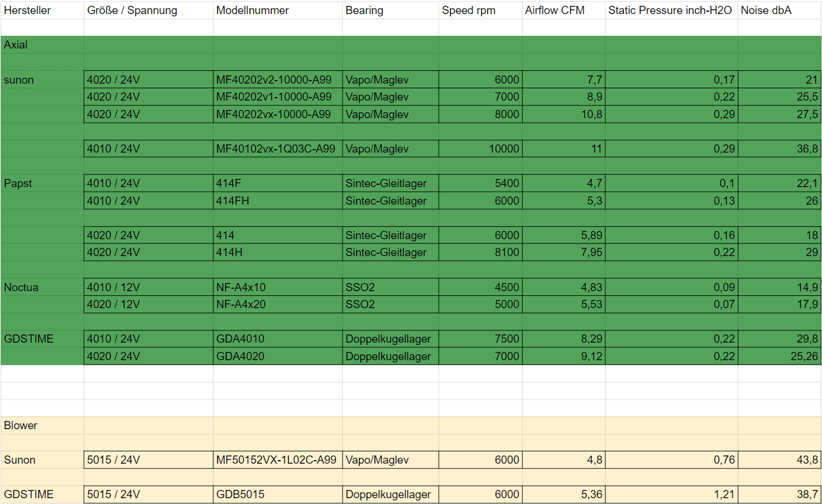Select the Airflow CFM header cell
822x504 pixels.
(x=564, y=11)
